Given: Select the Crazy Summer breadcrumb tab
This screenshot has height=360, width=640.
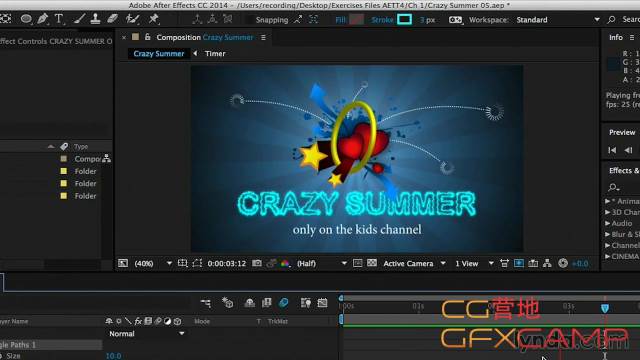Looking at the screenshot, I should [x=159, y=53].
